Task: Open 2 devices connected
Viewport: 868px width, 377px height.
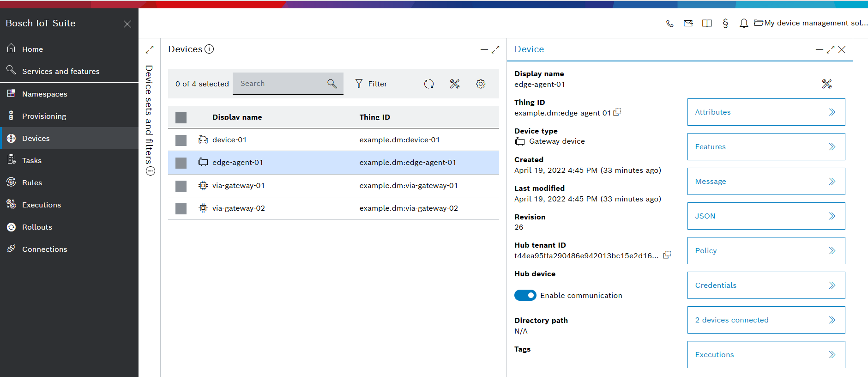Action: pos(766,320)
